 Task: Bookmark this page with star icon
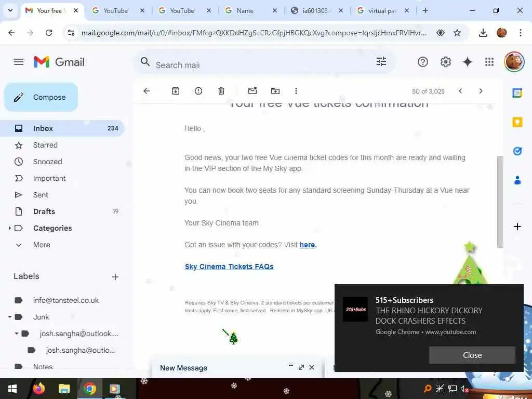pos(457,33)
